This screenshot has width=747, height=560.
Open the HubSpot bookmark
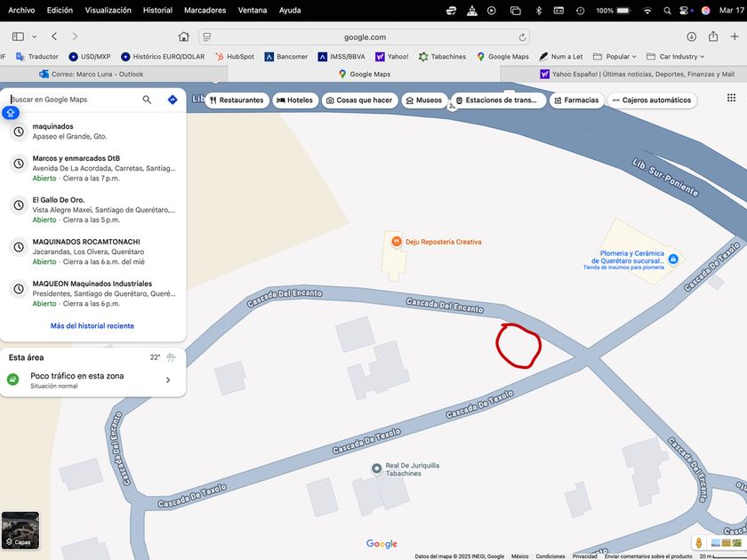[235, 56]
